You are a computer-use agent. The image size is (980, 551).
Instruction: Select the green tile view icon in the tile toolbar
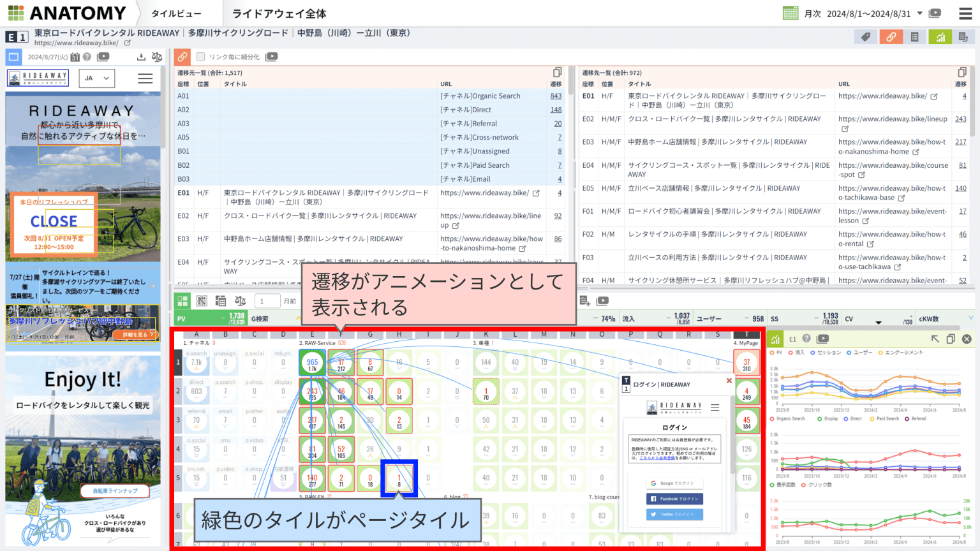coord(182,301)
